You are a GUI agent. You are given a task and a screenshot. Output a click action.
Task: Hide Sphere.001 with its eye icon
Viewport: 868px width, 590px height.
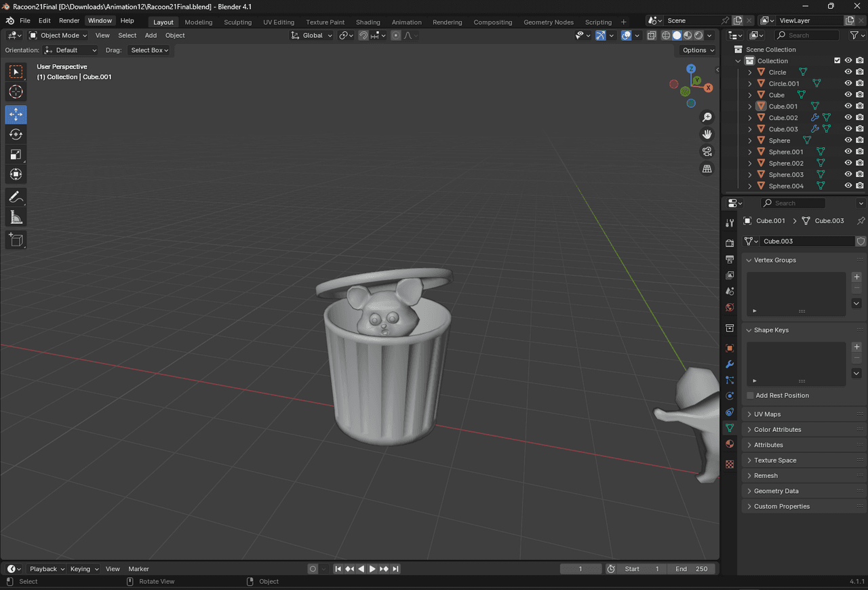[848, 152]
